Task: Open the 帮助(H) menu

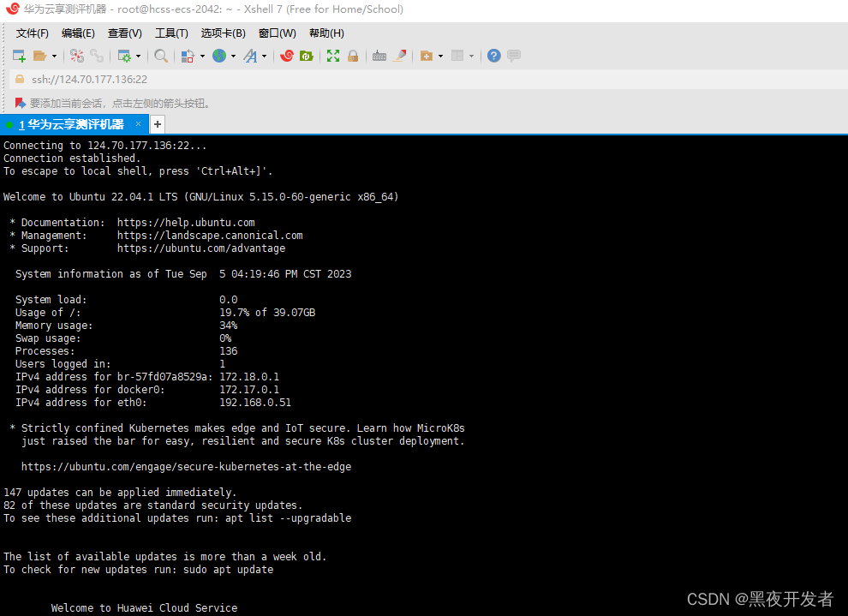Action: [326, 33]
